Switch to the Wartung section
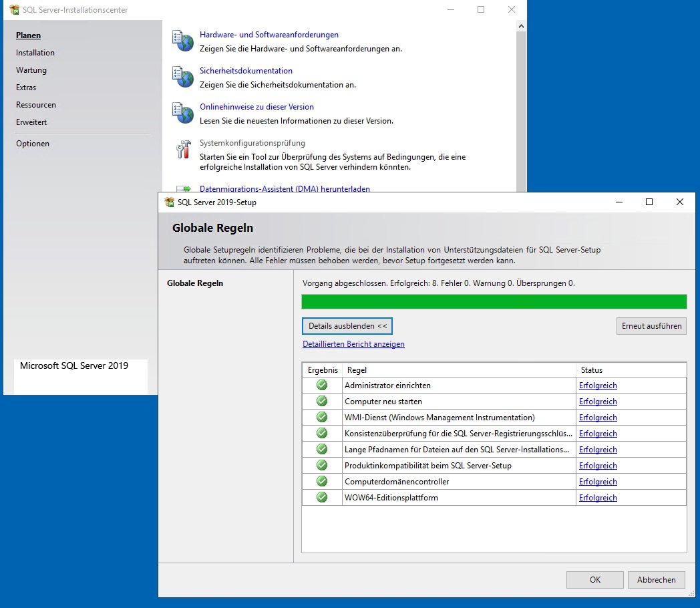The height and width of the screenshot is (608, 700). point(31,69)
